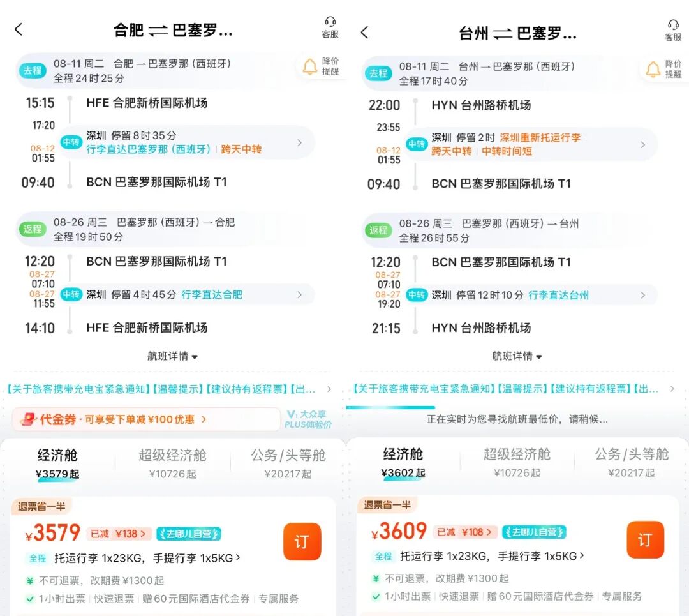Tap HYN 台州路桥机场 departure at 22:00

click(x=481, y=105)
